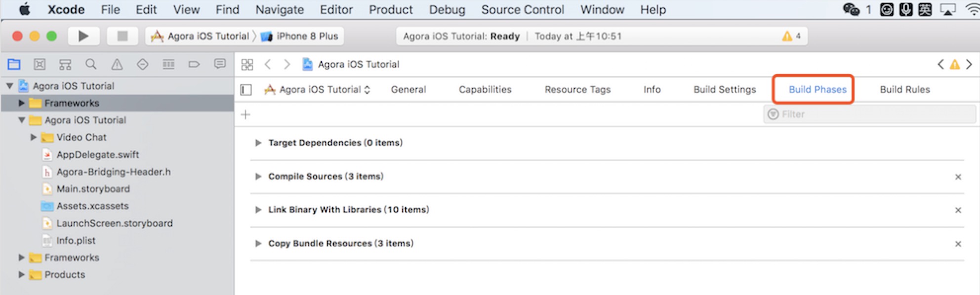Open the Symbol navigator icon

pyautogui.click(x=65, y=64)
